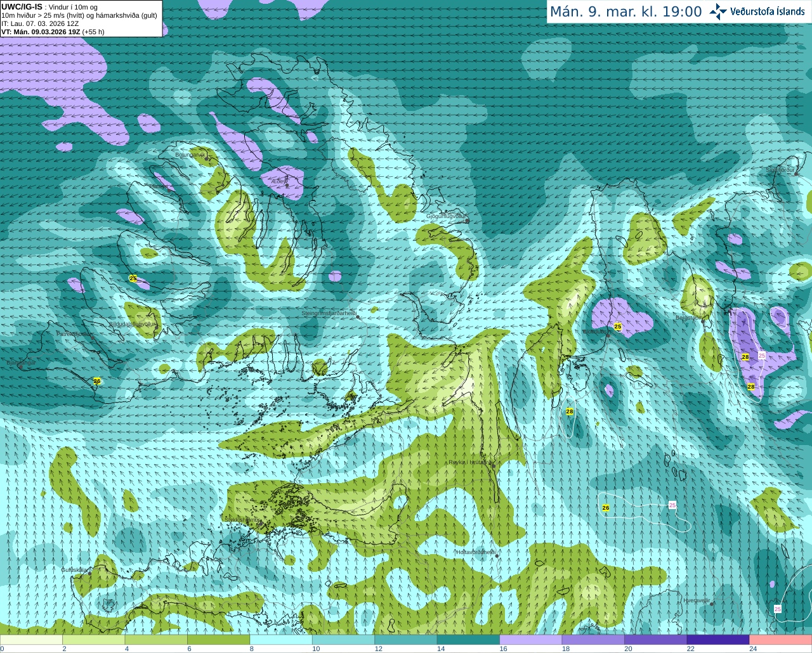Image resolution: width=812 pixels, height=653 pixels.
Task: Click the Holtavörðuheiði station label
Action: 475,552
